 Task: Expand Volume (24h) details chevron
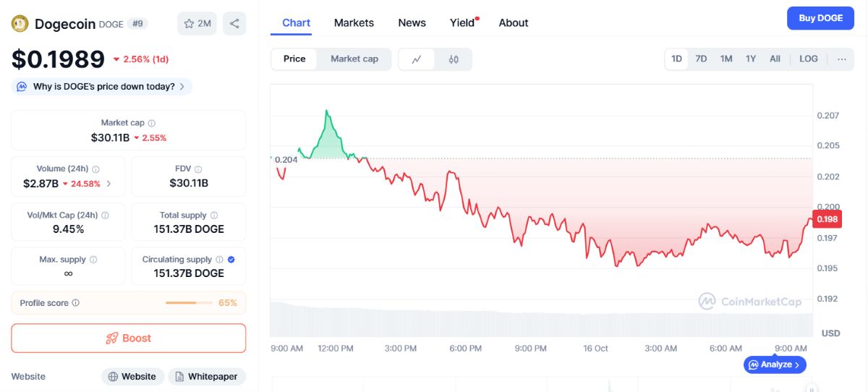pos(109,184)
